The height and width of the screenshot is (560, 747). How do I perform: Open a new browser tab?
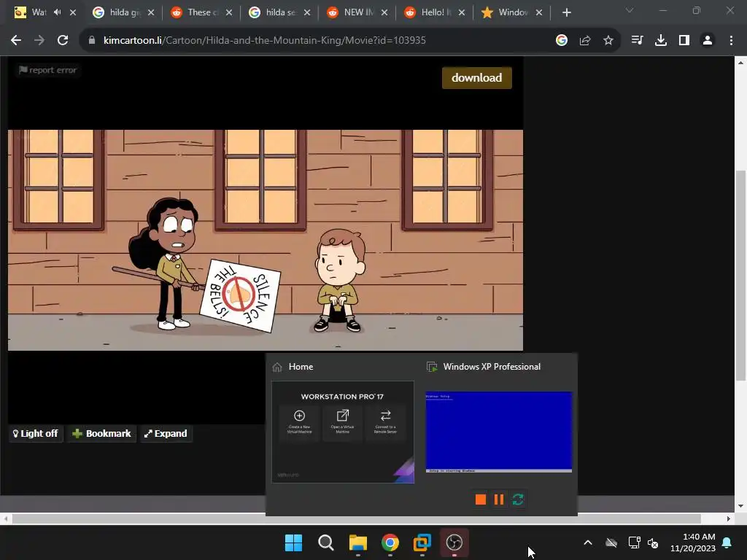(566, 13)
